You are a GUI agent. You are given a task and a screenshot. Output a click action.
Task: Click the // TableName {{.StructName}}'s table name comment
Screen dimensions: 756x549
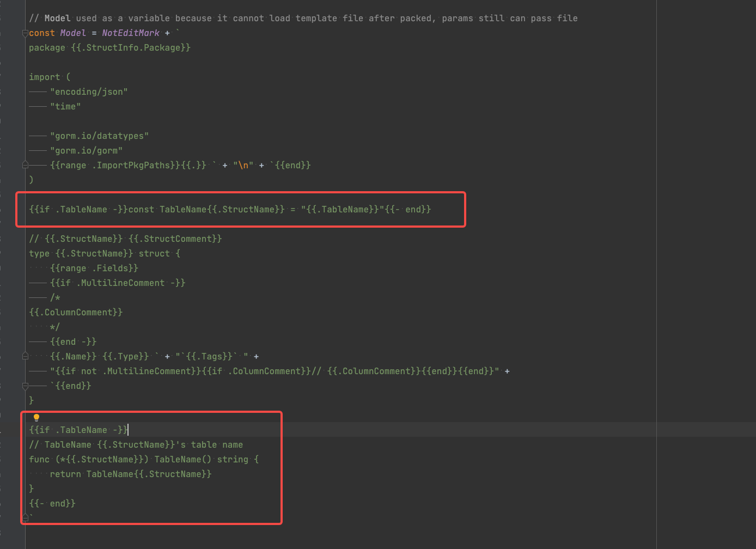click(x=136, y=445)
